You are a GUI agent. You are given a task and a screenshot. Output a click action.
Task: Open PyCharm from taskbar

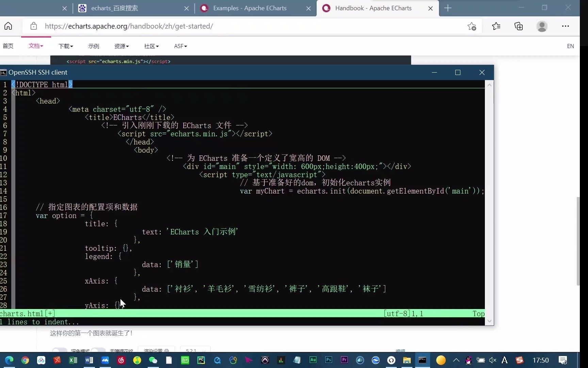(x=201, y=360)
